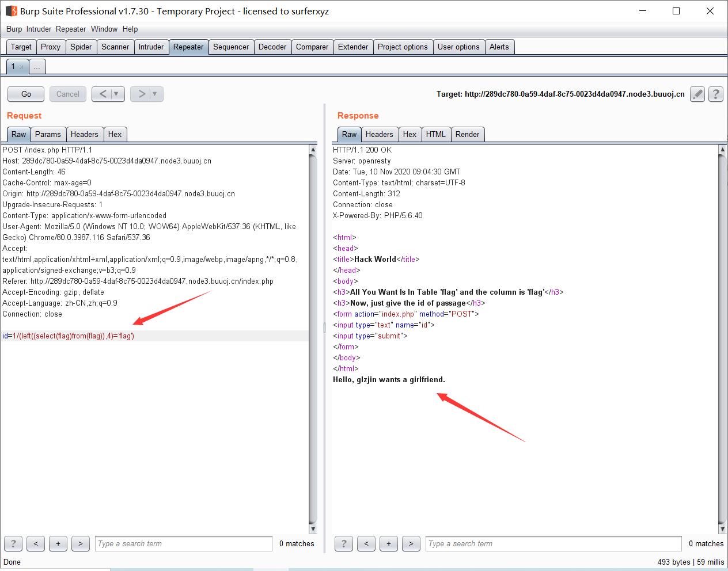Click the Go button to send request
728x571 pixels.
26,94
